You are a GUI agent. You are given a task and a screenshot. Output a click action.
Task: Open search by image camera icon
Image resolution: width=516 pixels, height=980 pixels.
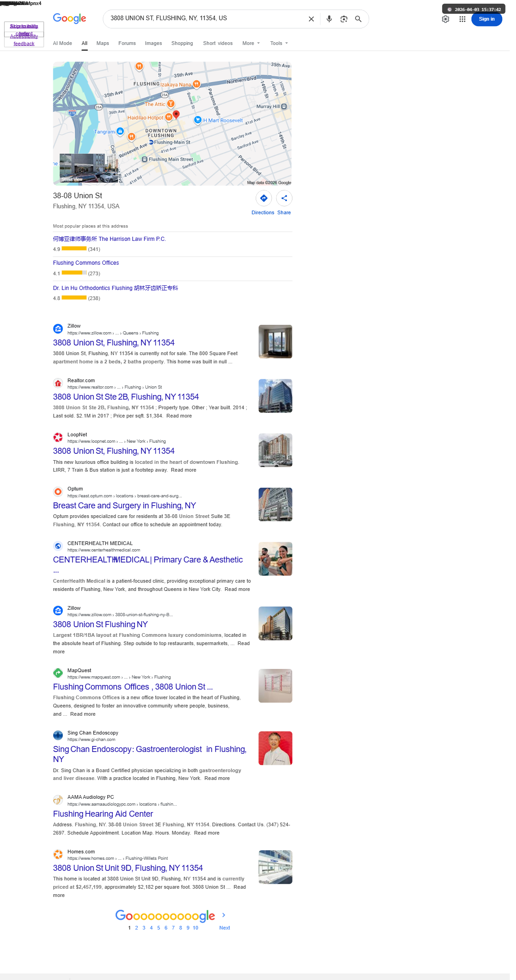(344, 19)
